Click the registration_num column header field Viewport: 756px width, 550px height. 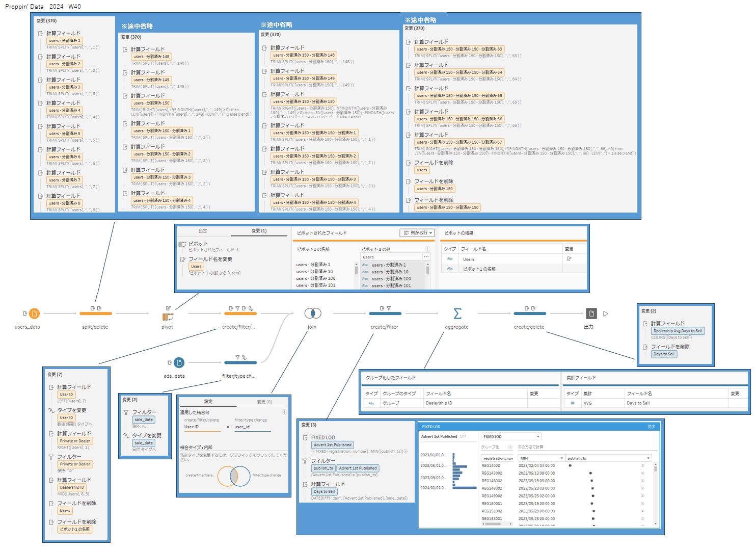(x=498, y=458)
